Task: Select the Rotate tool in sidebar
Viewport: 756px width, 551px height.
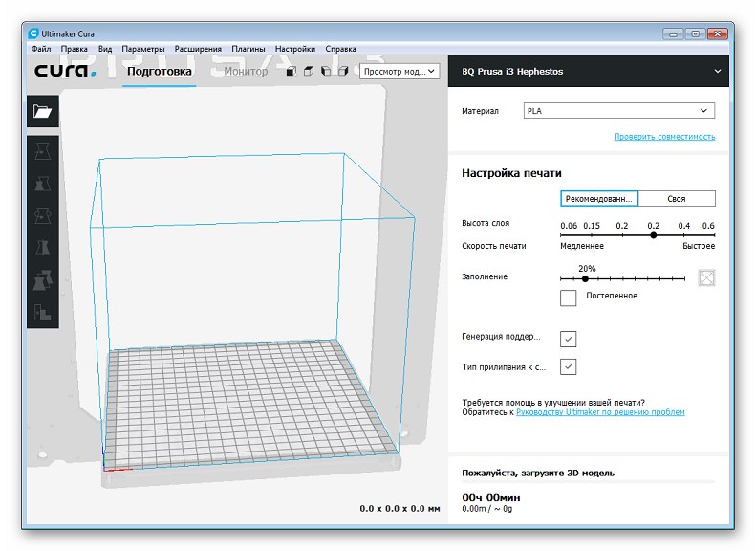Action: (x=43, y=215)
